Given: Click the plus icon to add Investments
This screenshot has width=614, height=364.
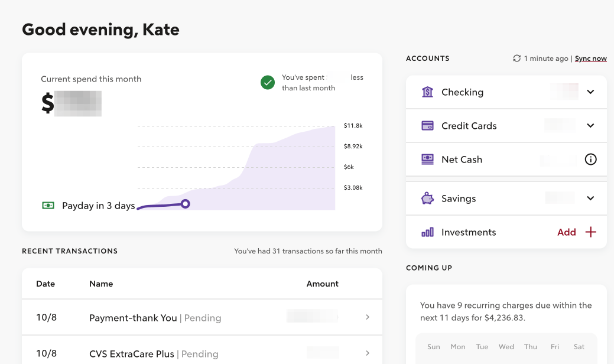Looking at the screenshot, I should pyautogui.click(x=590, y=232).
